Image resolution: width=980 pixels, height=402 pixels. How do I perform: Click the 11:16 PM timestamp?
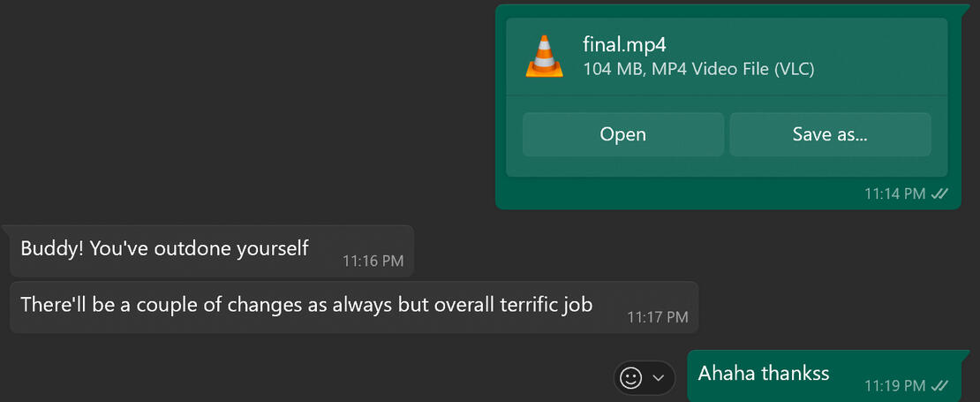373,261
